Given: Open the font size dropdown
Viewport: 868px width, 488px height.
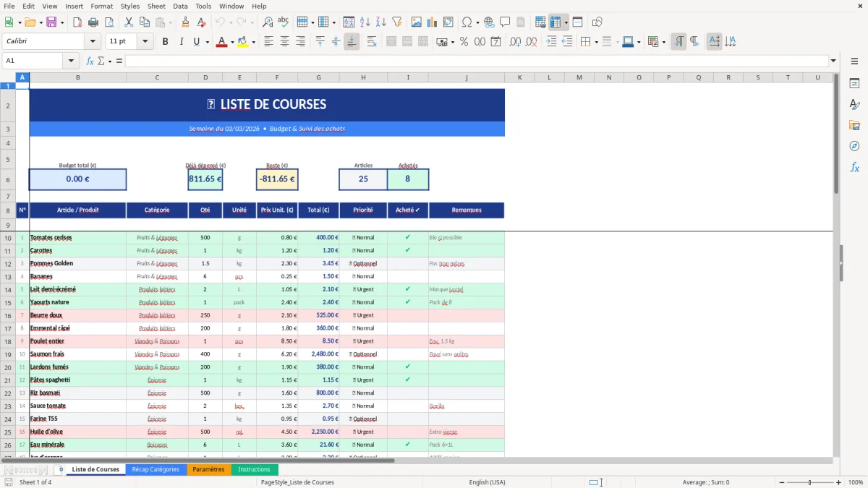Looking at the screenshot, I should (x=144, y=41).
